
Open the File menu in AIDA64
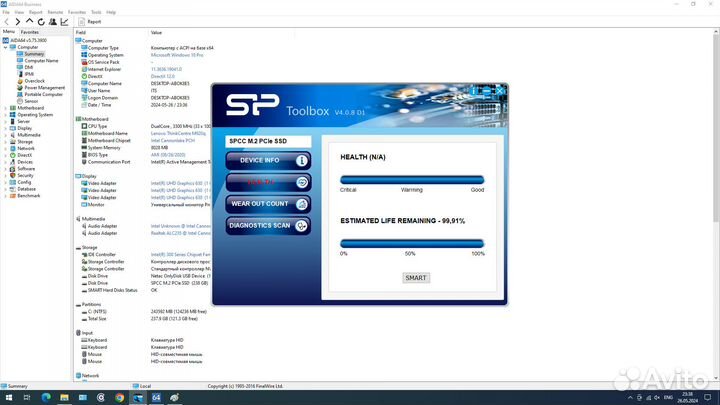[6, 12]
